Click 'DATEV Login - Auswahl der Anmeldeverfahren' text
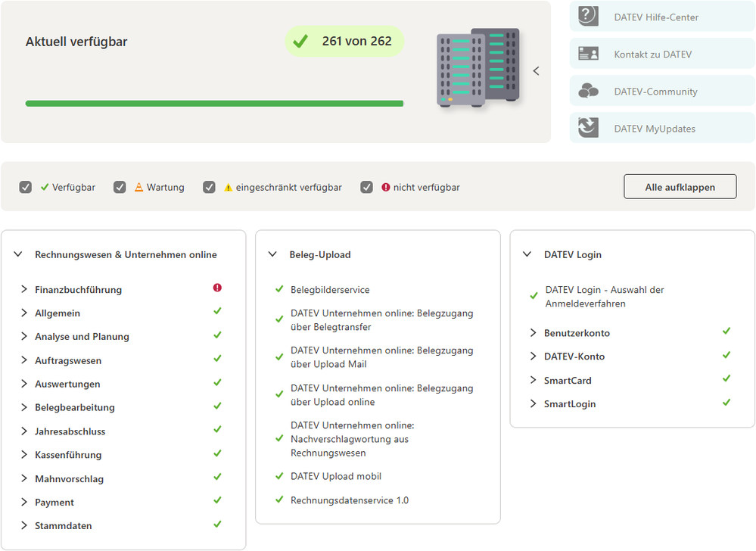 tap(605, 297)
